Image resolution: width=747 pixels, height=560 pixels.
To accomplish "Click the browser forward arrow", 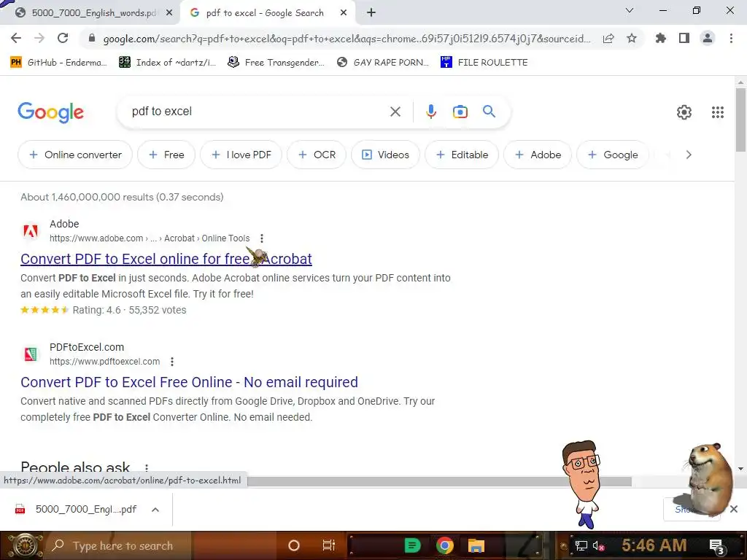I will [39, 38].
